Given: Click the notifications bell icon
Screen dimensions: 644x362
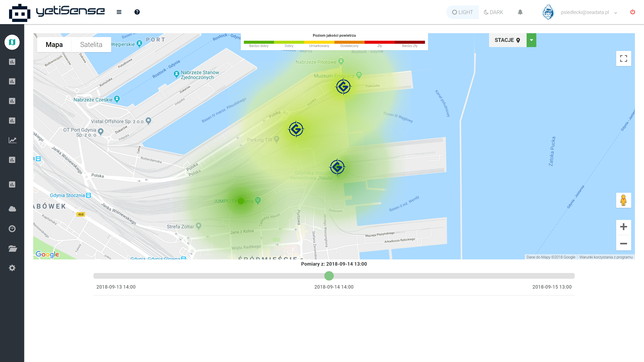Looking at the screenshot, I should pos(520,12).
